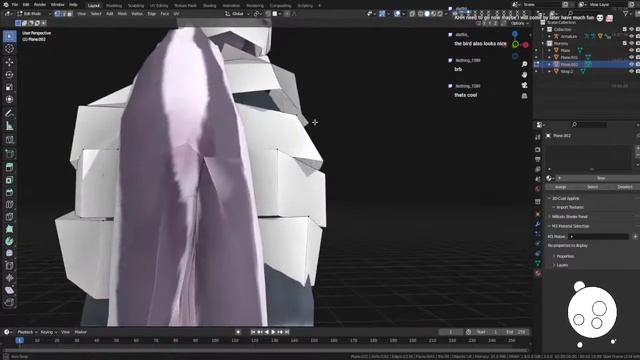Select the 3D Cursor tool

(x=9, y=49)
